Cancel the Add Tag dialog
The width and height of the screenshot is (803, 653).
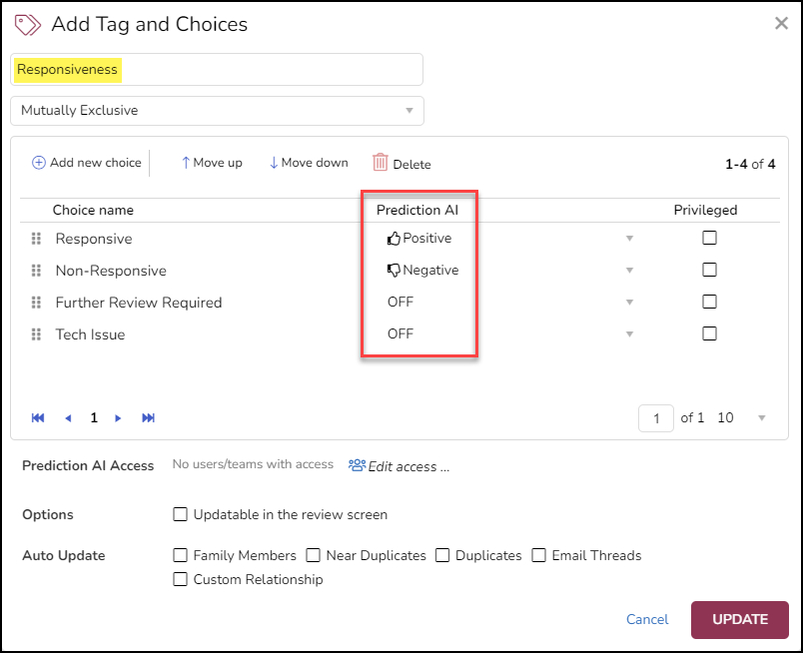pyautogui.click(x=647, y=619)
